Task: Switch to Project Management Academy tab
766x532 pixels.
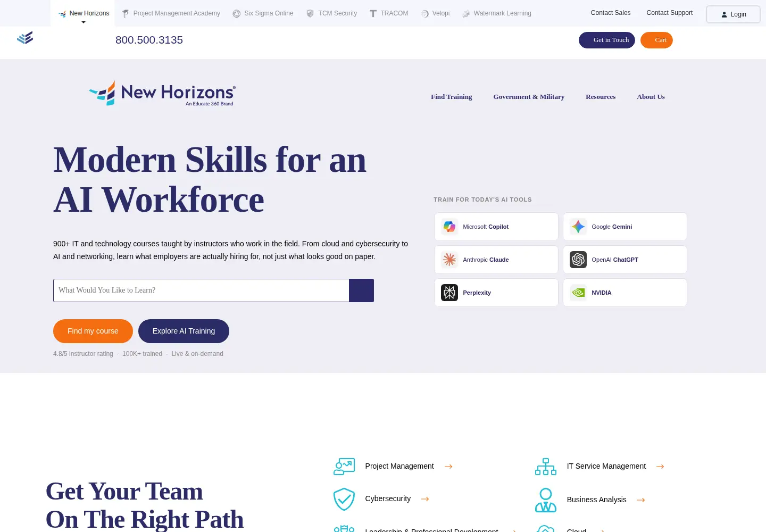Action: [171, 13]
